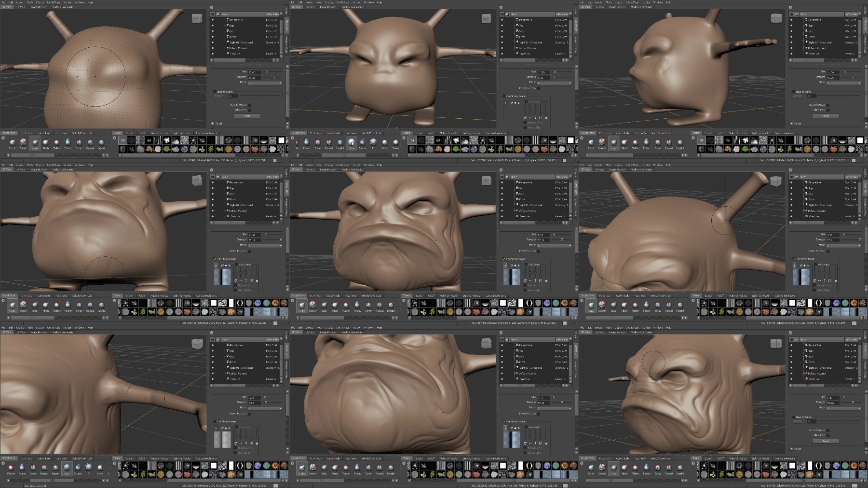Expand the Falloff section in the bottom-right frame
Viewport: 868px width, 488px height.
[x=791, y=449]
